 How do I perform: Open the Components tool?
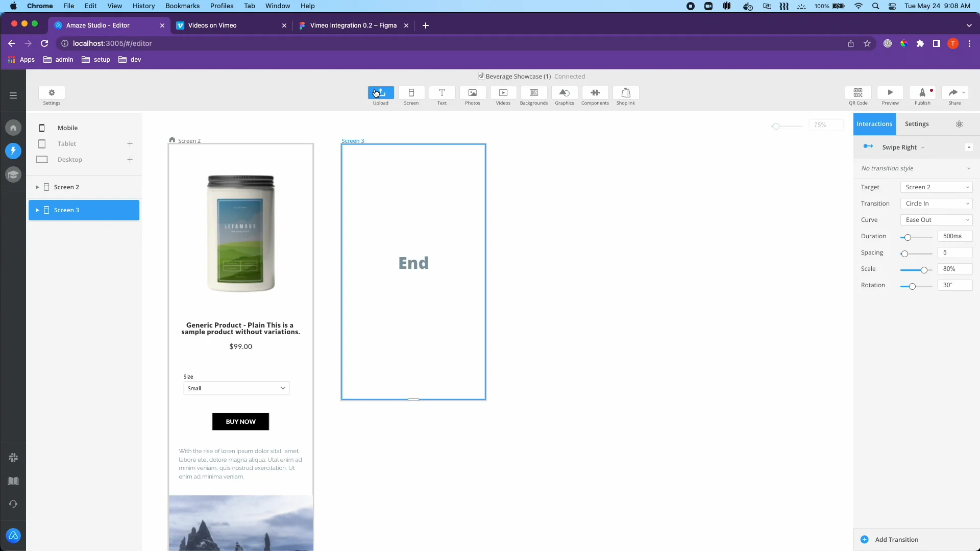(x=595, y=93)
